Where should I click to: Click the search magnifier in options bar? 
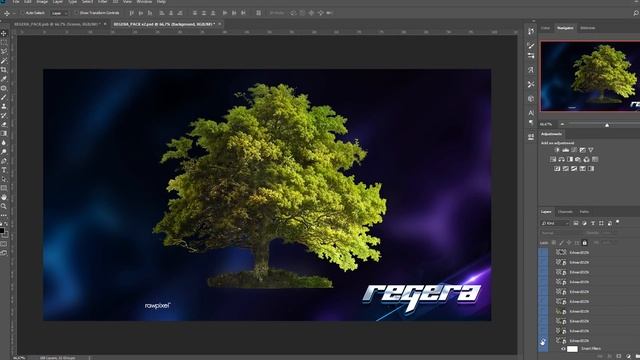point(636,13)
